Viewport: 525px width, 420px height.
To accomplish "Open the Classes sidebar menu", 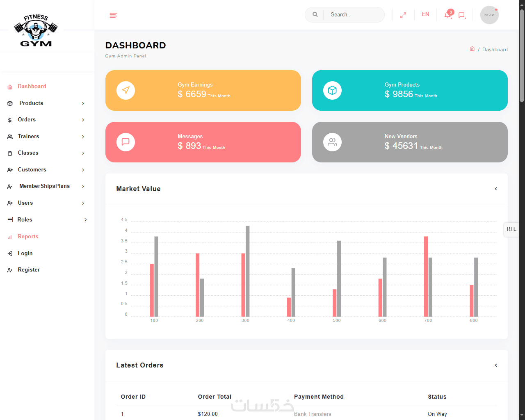I will coord(28,153).
